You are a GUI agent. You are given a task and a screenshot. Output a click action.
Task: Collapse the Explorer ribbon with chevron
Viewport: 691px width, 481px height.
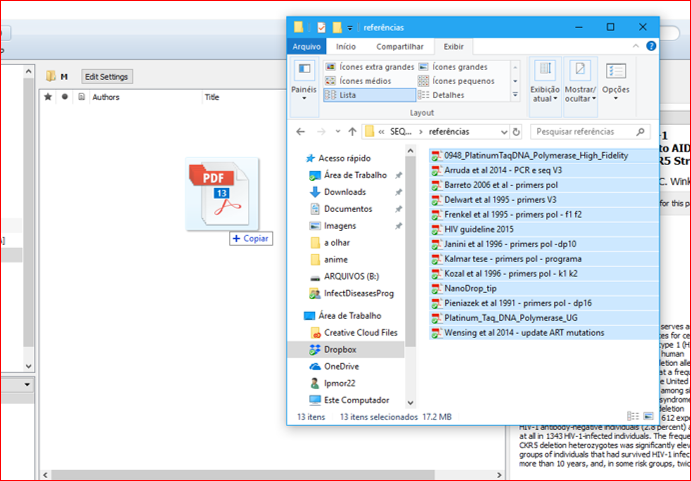click(635, 46)
